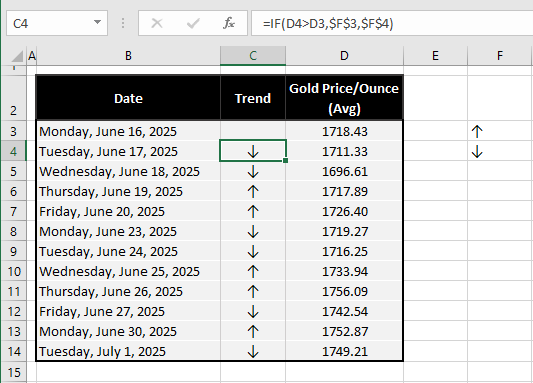This screenshot has height=383, width=533.
Task: Select column A header
Action: pos(32,56)
